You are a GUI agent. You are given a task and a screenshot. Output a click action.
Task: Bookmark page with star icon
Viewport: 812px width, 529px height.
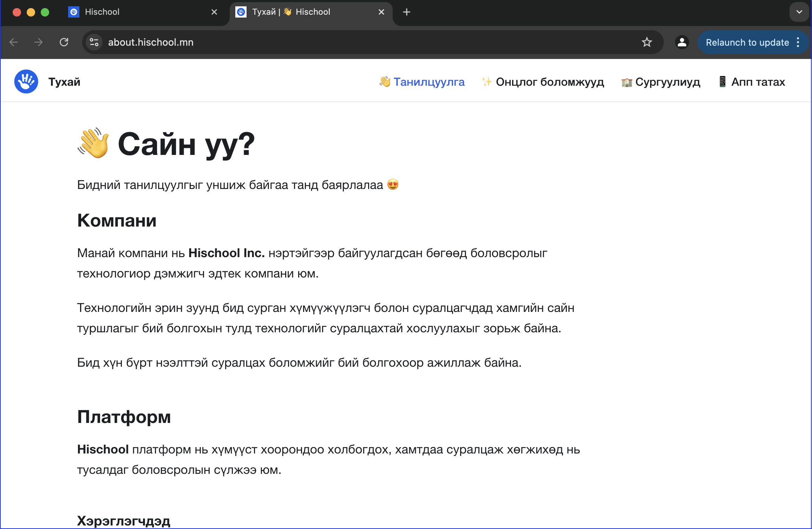(x=647, y=43)
